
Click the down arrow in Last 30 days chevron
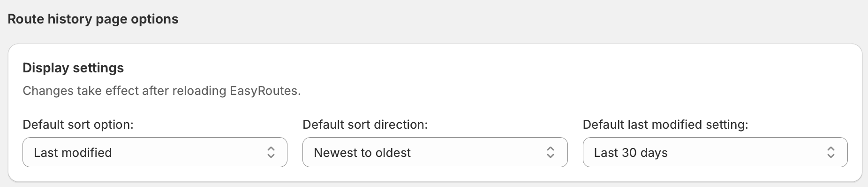pyautogui.click(x=831, y=156)
